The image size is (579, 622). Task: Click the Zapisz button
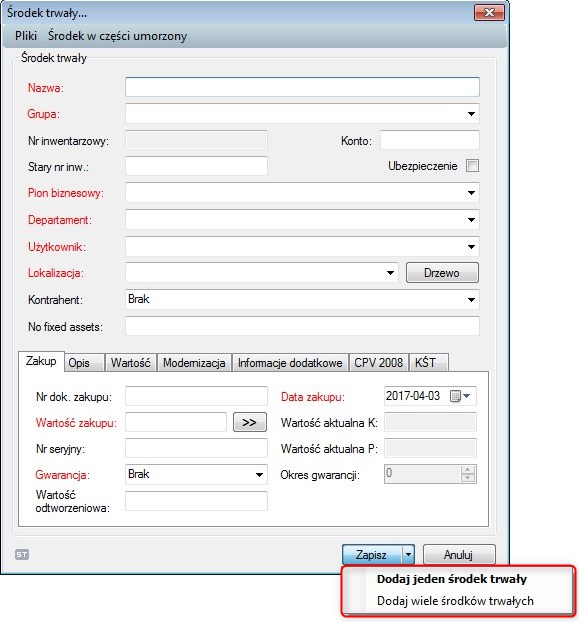tap(372, 555)
